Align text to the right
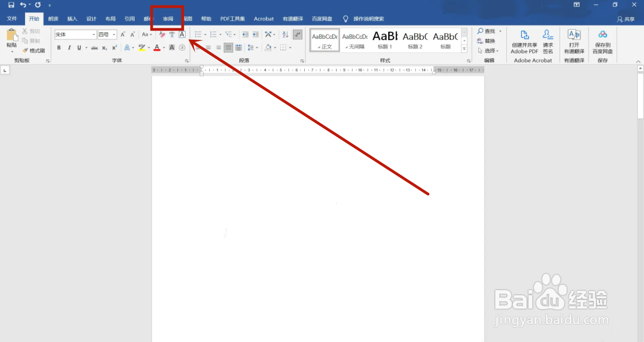 click(218, 47)
